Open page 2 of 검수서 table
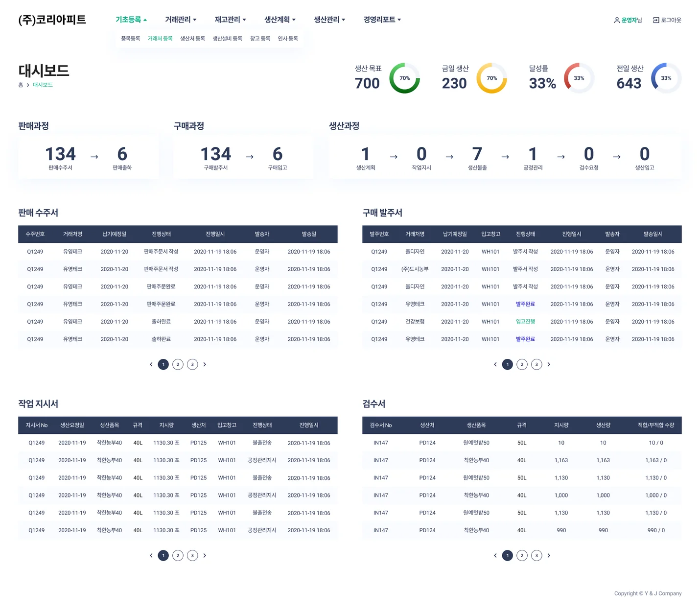 (x=522, y=555)
